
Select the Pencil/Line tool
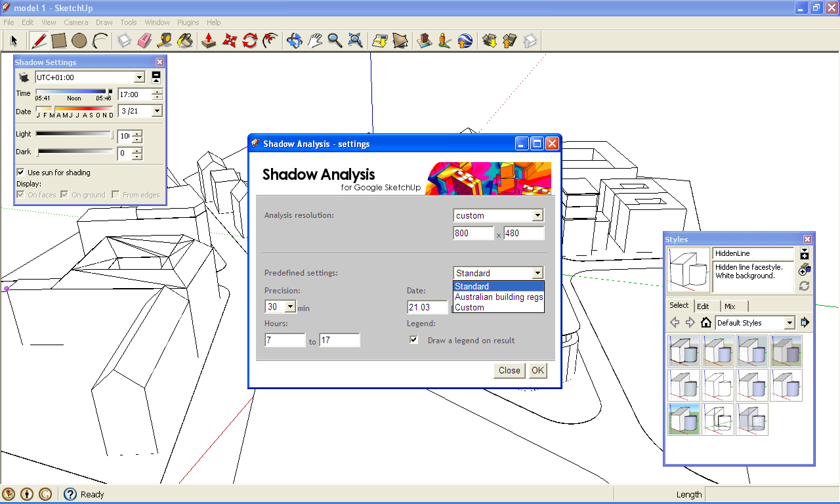(39, 41)
